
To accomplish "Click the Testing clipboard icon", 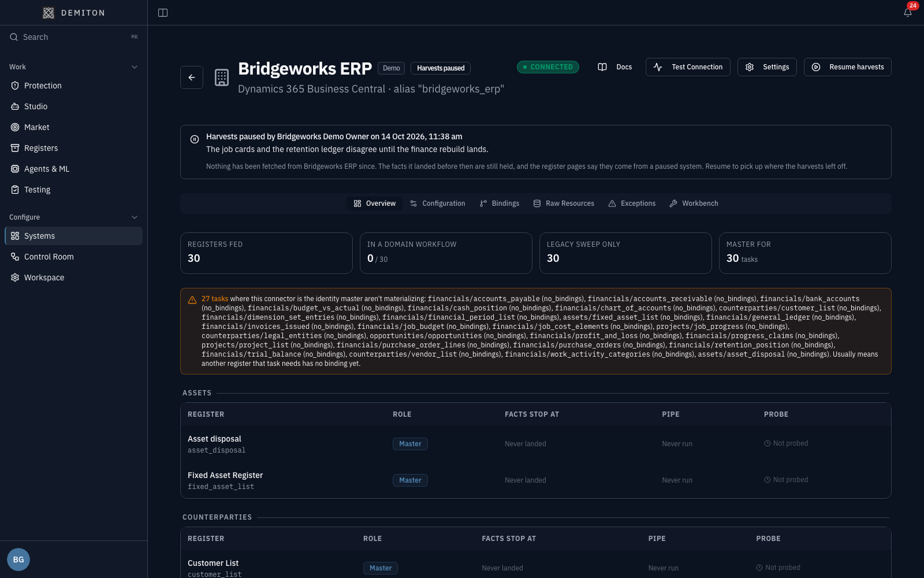I will 15,190.
